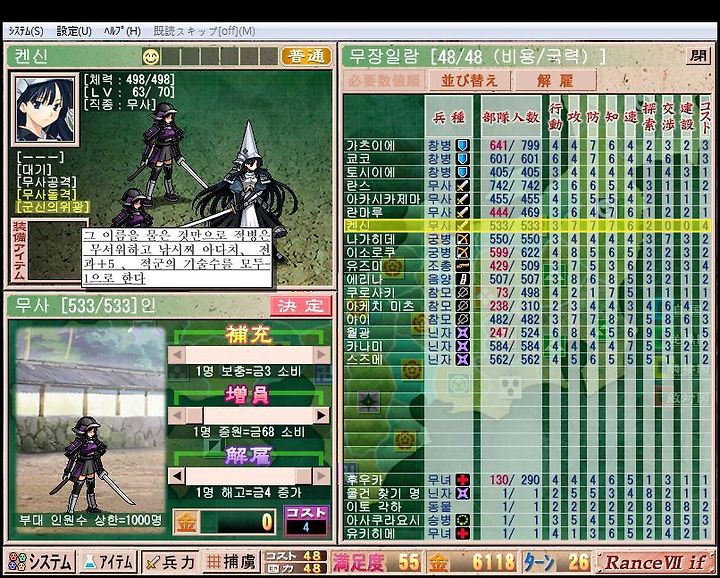Click the 解雇 dismiss slider track
This screenshot has width=720, height=578.
[x=249, y=476]
